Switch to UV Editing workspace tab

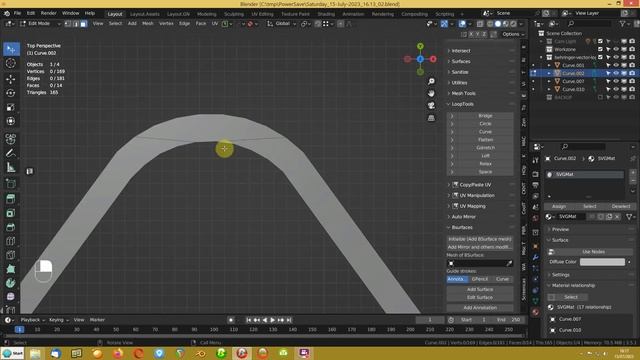[x=262, y=14]
